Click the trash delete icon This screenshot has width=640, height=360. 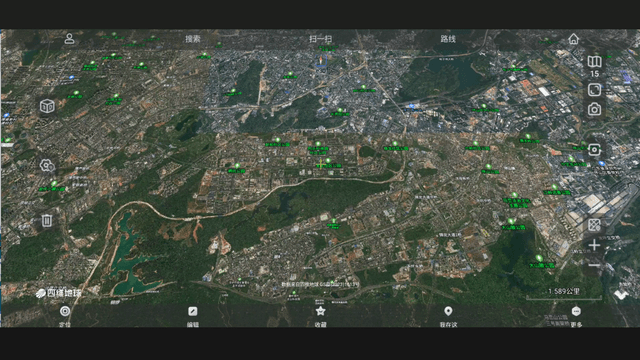pos(47,221)
